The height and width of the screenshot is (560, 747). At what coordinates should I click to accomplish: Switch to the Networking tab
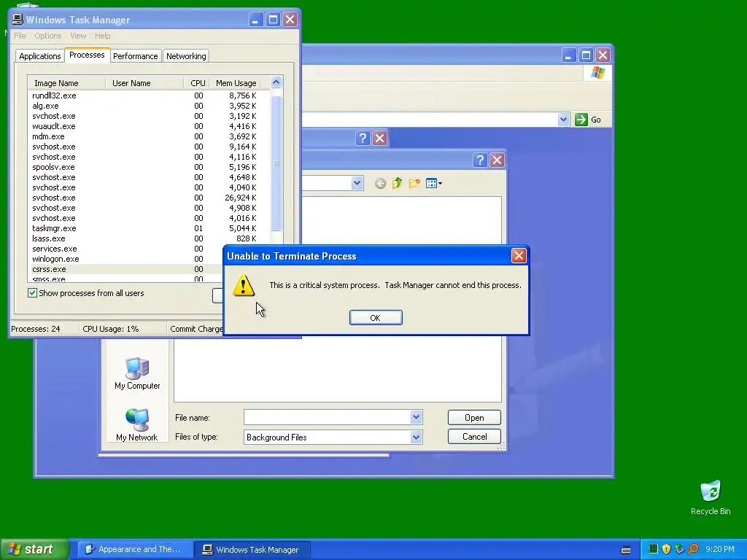click(186, 56)
